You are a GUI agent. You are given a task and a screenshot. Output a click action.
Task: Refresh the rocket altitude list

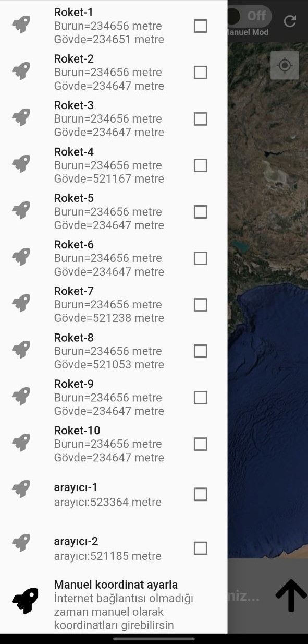(x=291, y=21)
